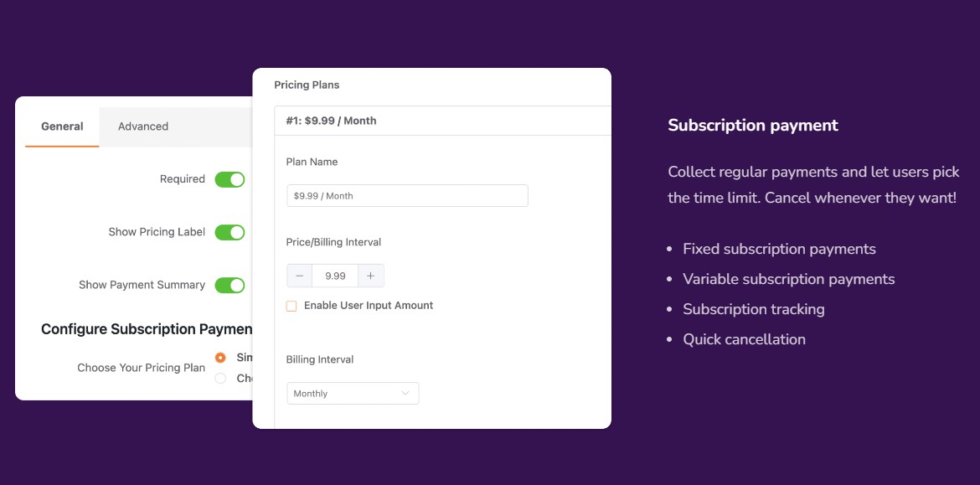The image size is (980, 485).
Task: Toggle Show Payment Summary off
Action: pos(230,285)
